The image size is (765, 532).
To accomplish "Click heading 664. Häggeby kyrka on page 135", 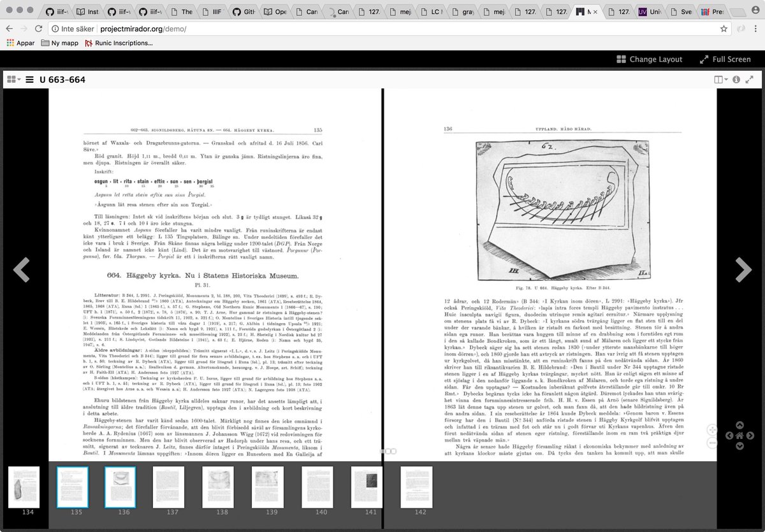I will [203, 276].
